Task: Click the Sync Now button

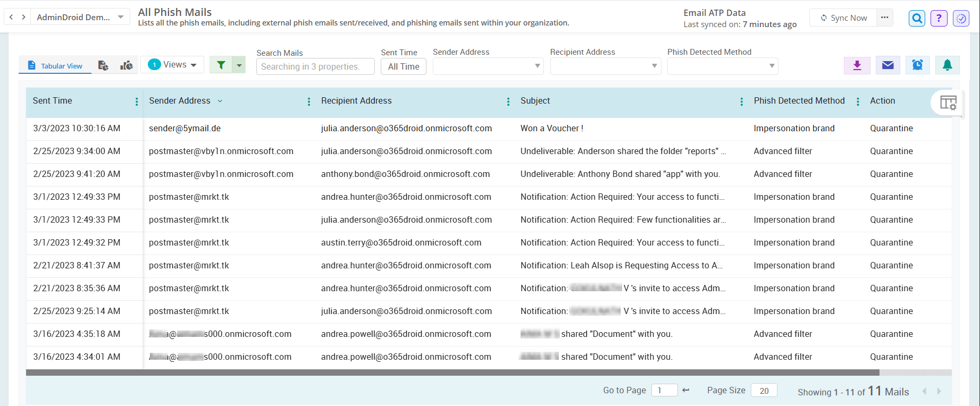Action: [843, 18]
